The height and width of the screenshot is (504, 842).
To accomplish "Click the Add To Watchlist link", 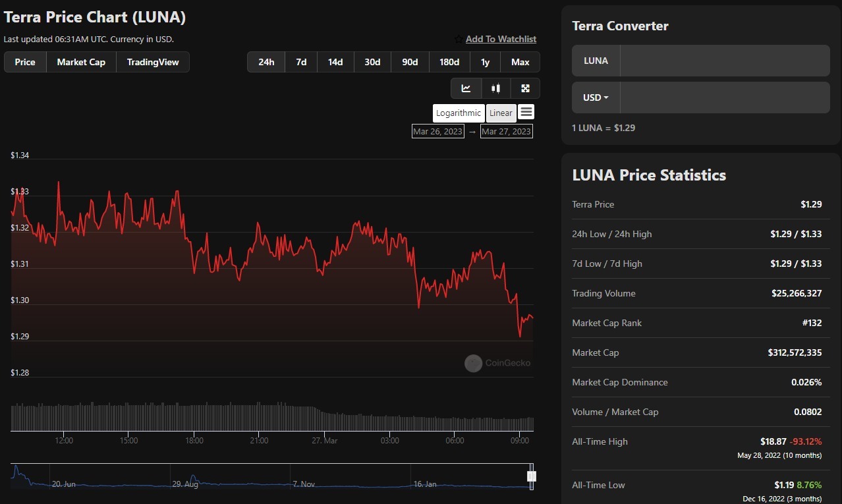I will point(501,39).
